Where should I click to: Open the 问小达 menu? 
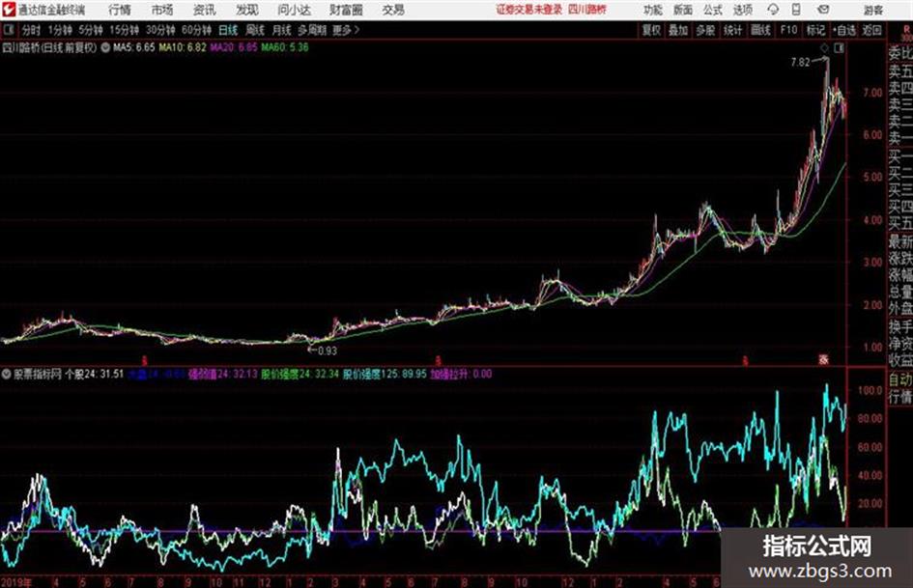pos(295,10)
